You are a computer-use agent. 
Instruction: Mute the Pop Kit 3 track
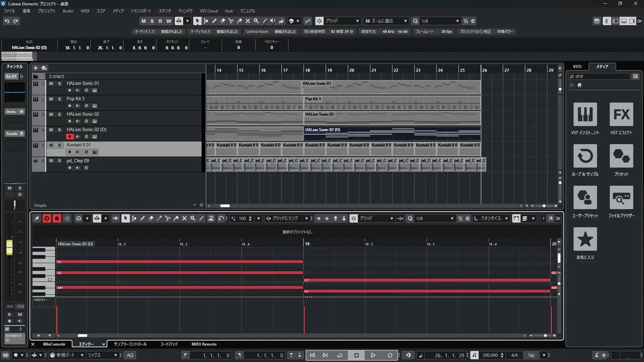click(x=51, y=99)
